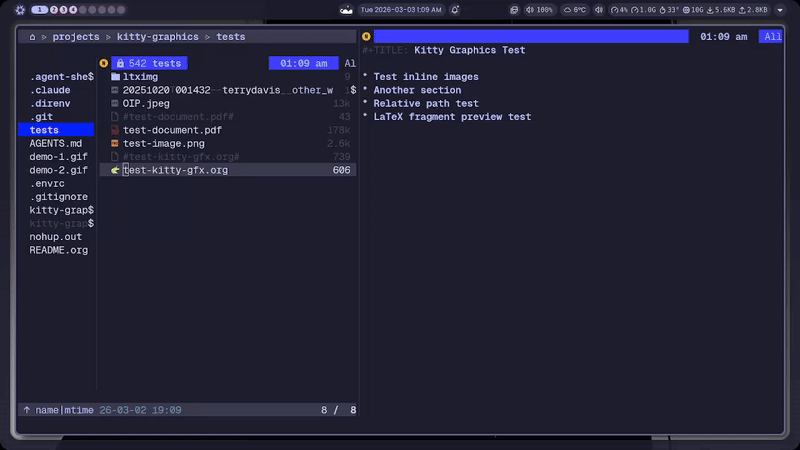Click the 6°C temperature widget
The width and height of the screenshot is (800, 450).
coord(574,10)
